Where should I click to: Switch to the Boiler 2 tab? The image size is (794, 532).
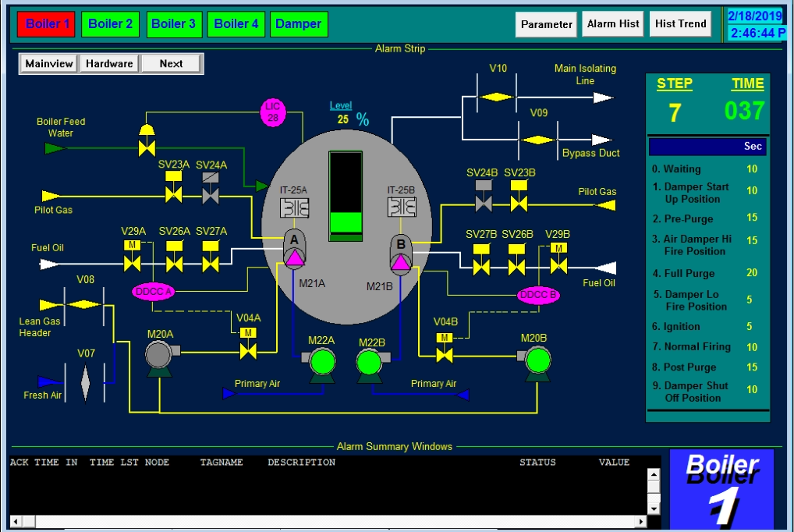coord(110,24)
